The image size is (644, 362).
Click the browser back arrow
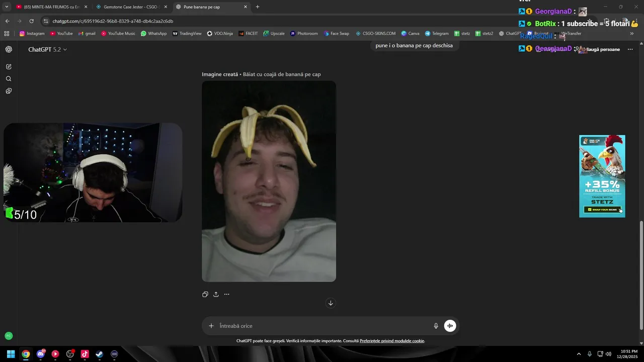[7, 21]
